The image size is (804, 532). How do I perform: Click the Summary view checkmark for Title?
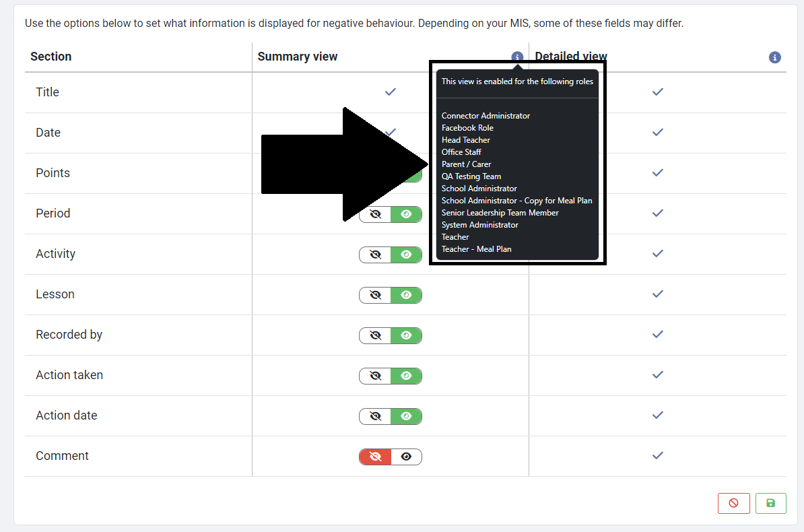(390, 92)
